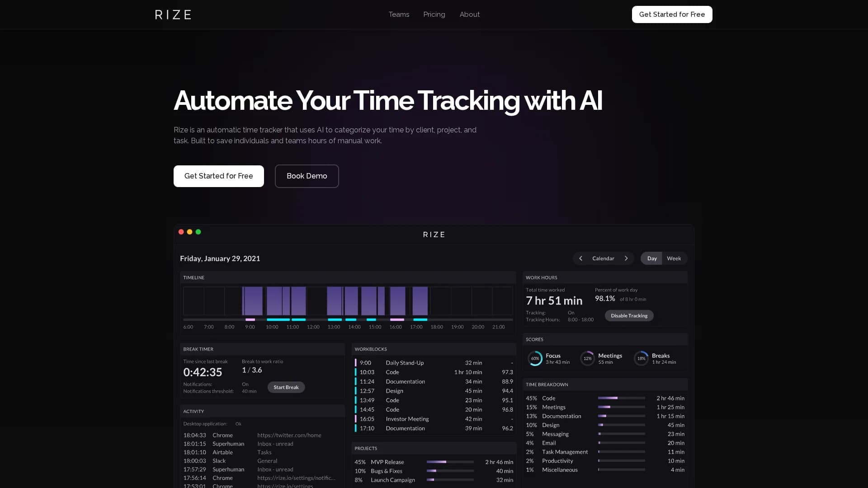The width and height of the screenshot is (868, 488).
Task: Open the About page
Action: click(x=470, y=14)
